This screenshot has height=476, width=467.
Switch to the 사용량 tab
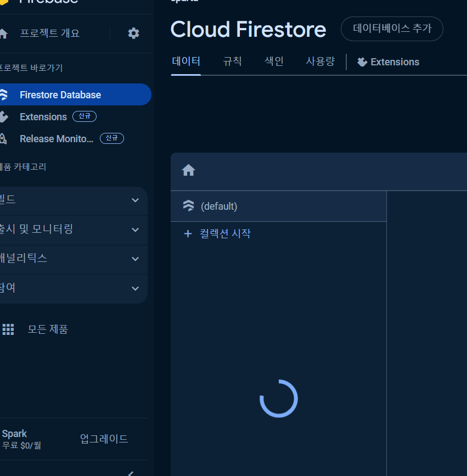[x=320, y=61]
